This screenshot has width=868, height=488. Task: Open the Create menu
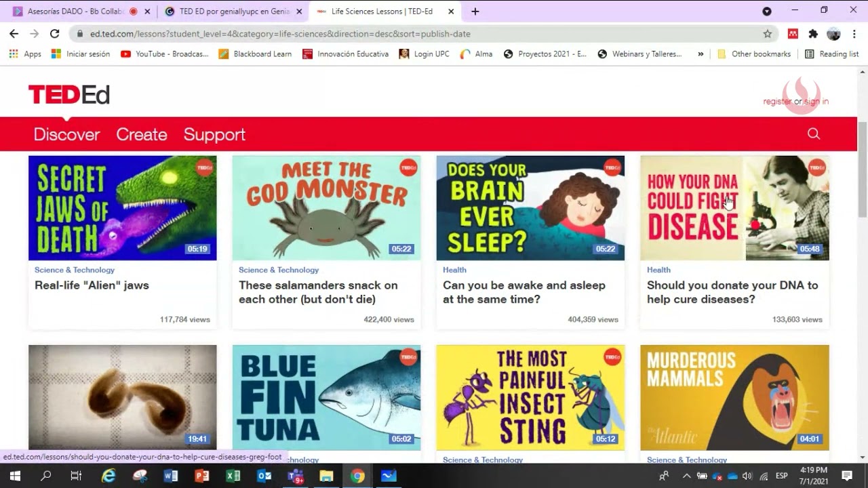(x=142, y=134)
